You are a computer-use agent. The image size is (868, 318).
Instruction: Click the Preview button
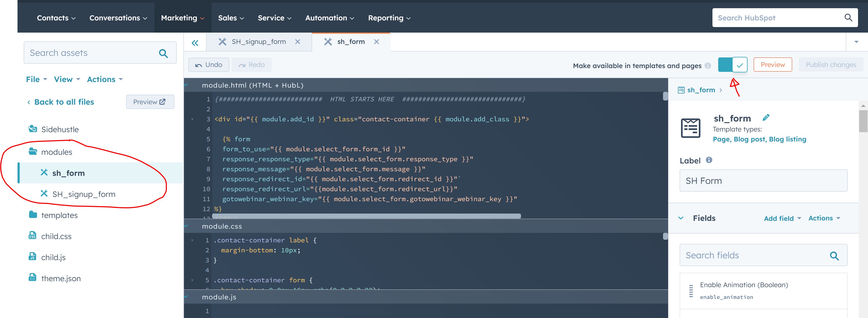click(x=772, y=64)
